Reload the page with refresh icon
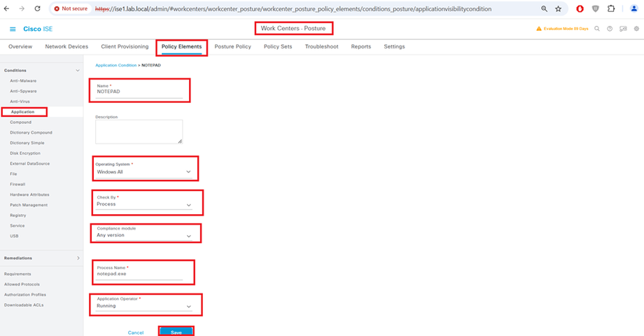Screen dimensions: 644x336 (37, 8)
